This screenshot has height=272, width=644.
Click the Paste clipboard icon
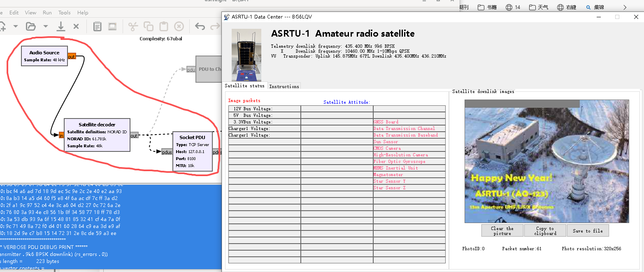pos(164,27)
